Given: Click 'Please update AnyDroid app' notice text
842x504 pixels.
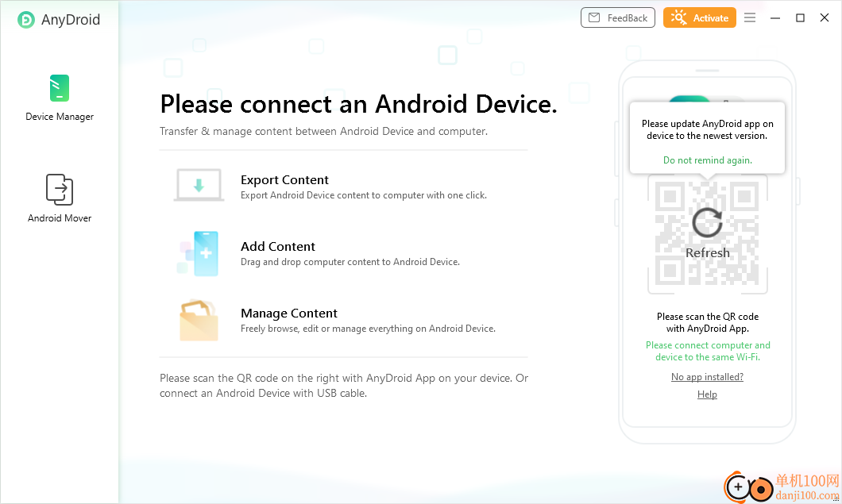Looking at the screenshot, I should click(x=707, y=129).
